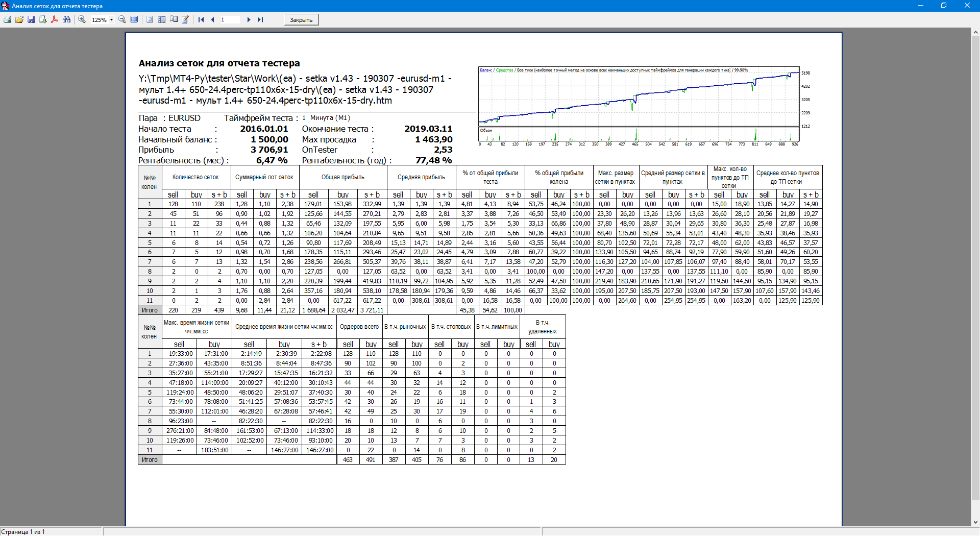Click the vertical scrollbar up arrow

(975, 32)
